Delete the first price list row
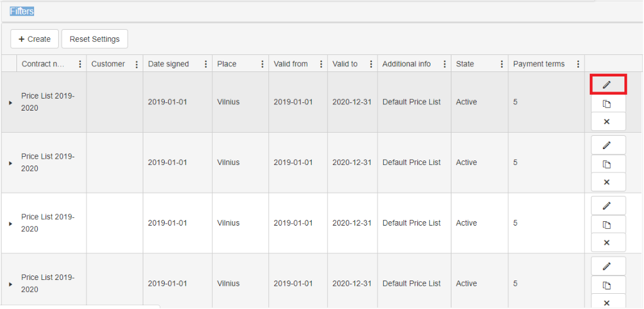644x309 pixels. [x=607, y=121]
